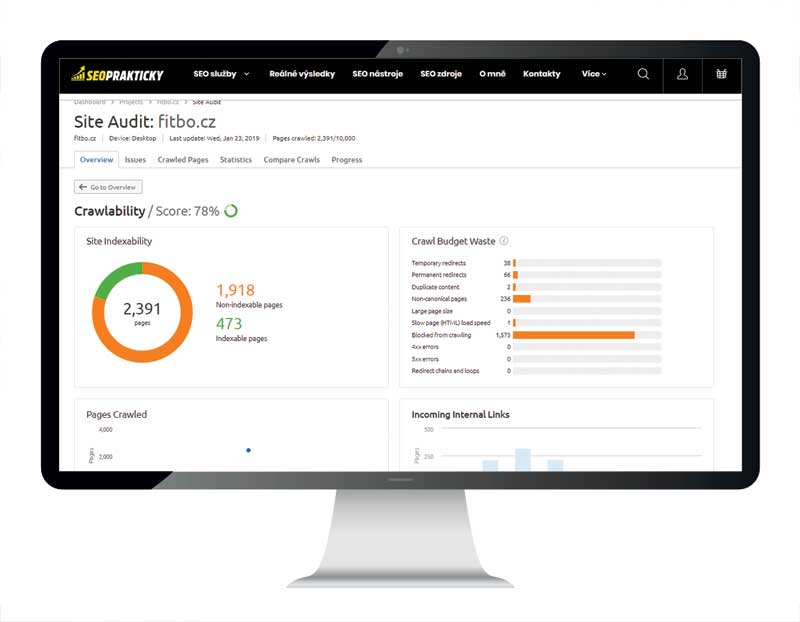Expand the Více dropdown menu
The height and width of the screenshot is (622, 800).
594,74
